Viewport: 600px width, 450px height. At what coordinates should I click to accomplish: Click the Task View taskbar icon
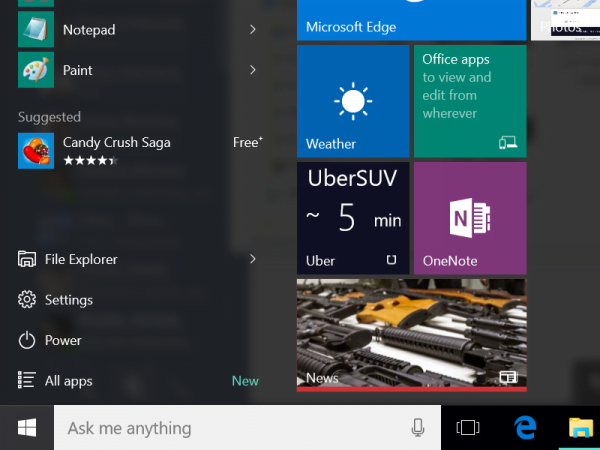coord(467,428)
